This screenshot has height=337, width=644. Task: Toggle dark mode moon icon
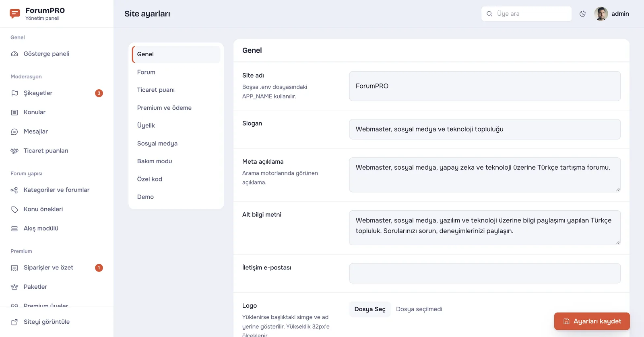[582, 14]
